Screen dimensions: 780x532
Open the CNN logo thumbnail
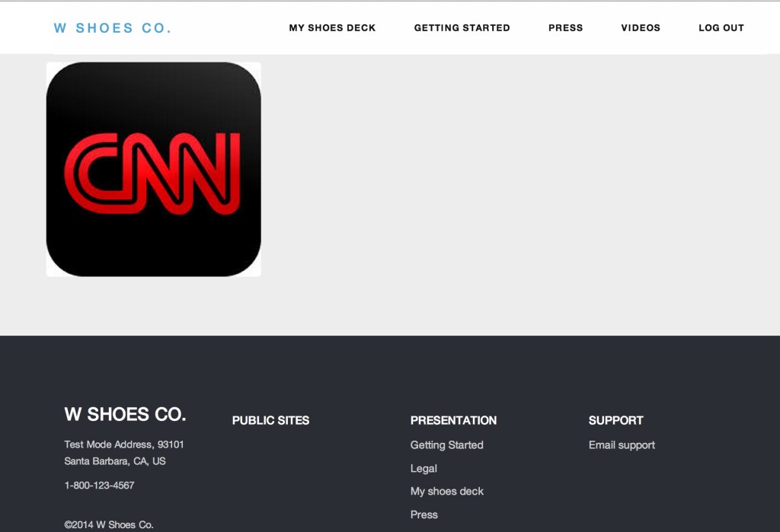(154, 169)
